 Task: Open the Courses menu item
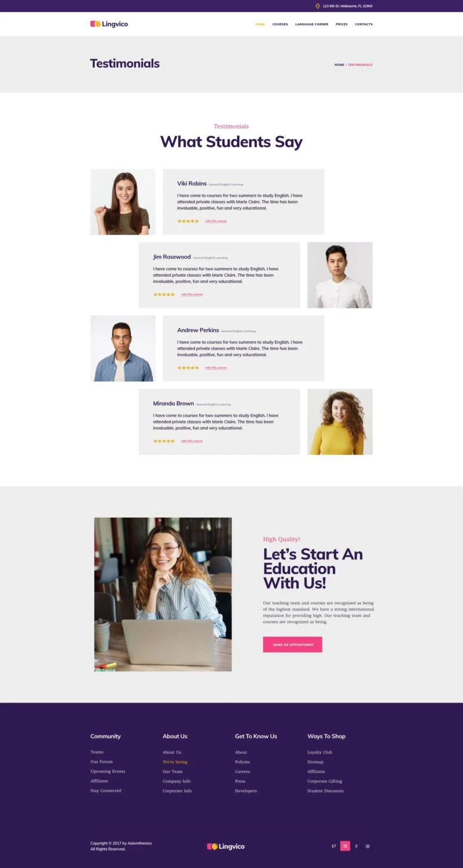tap(280, 24)
